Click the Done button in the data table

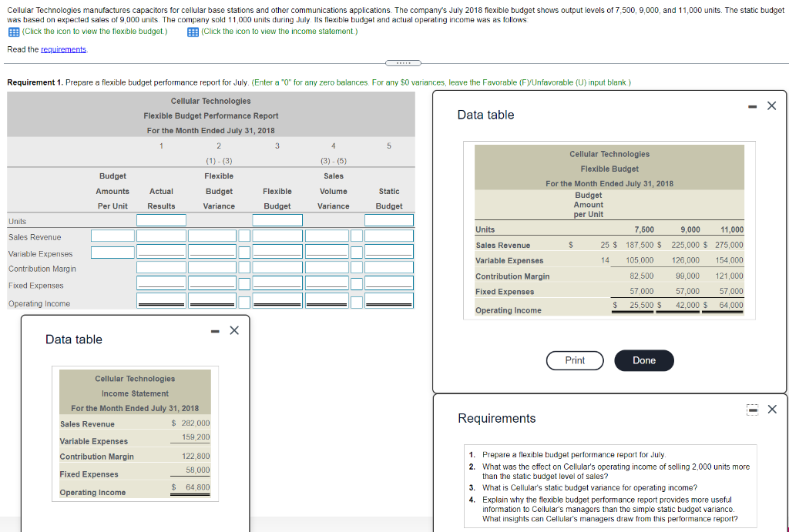(644, 360)
